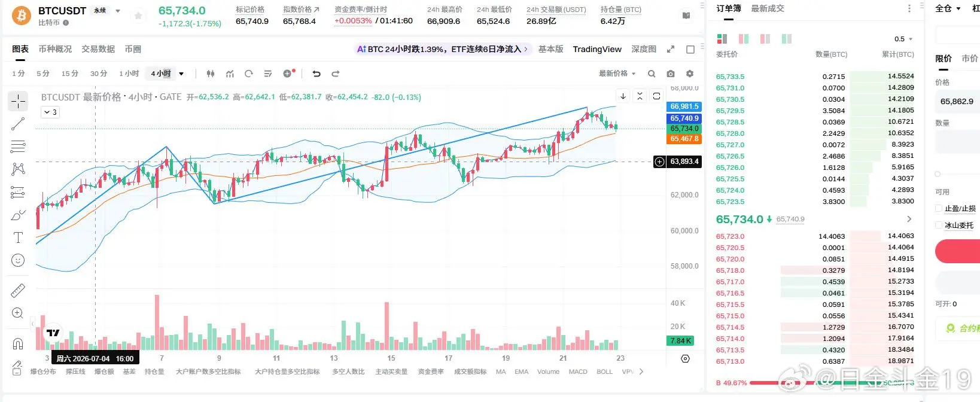Toggle magnet mode on chart
This screenshot has width=980, height=402.
tap(18, 343)
